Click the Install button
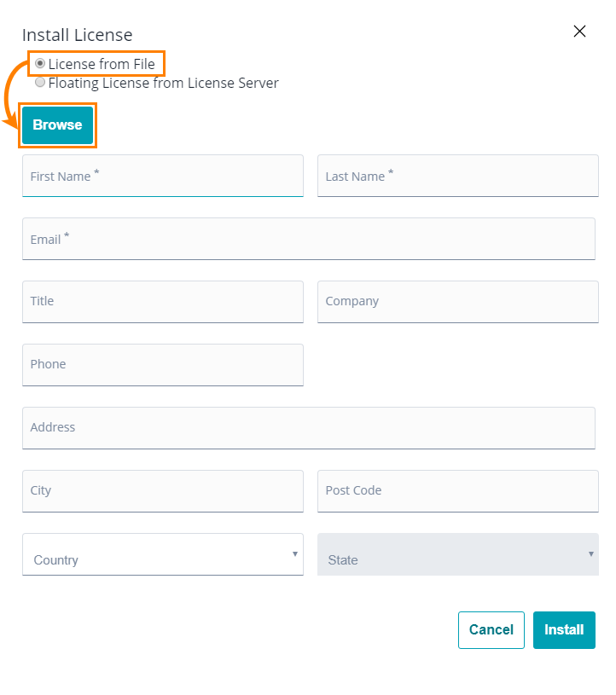Image resolution: width=616 pixels, height=695 pixels. (564, 630)
